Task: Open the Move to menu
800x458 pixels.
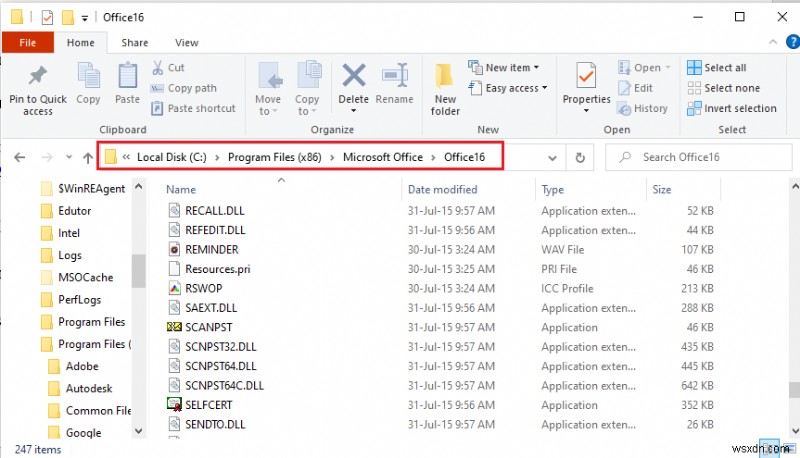Action: [268, 88]
